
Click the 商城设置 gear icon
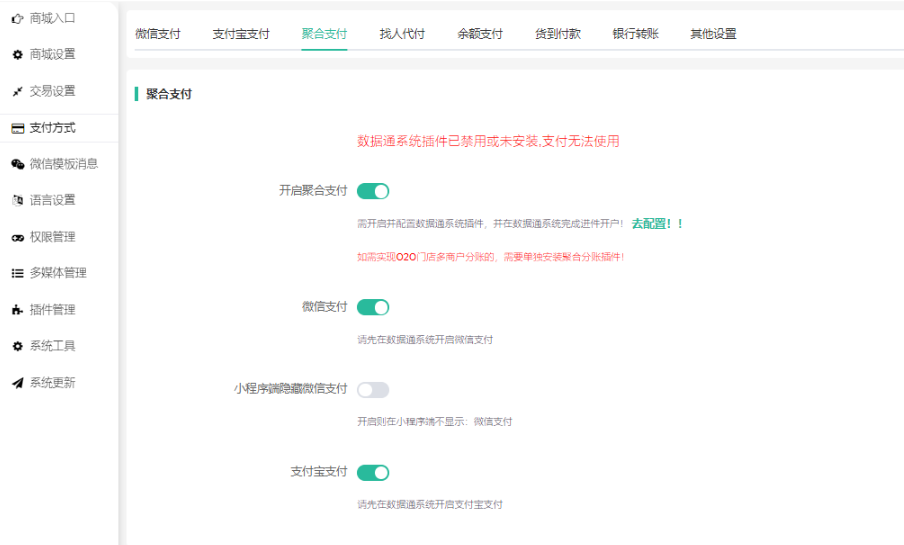(x=17, y=54)
